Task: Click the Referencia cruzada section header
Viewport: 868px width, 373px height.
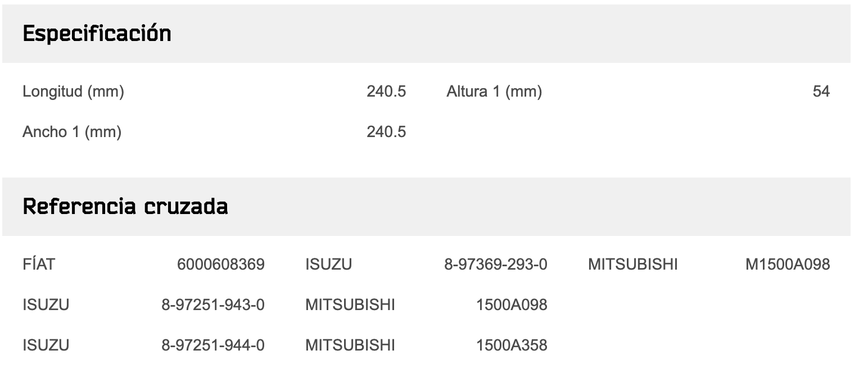Action: 125,207
